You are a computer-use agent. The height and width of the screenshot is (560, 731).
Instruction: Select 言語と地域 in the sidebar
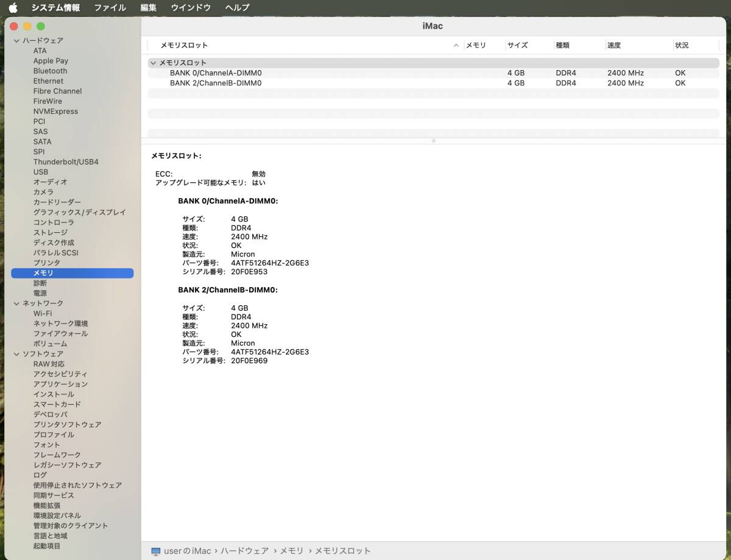pos(50,536)
